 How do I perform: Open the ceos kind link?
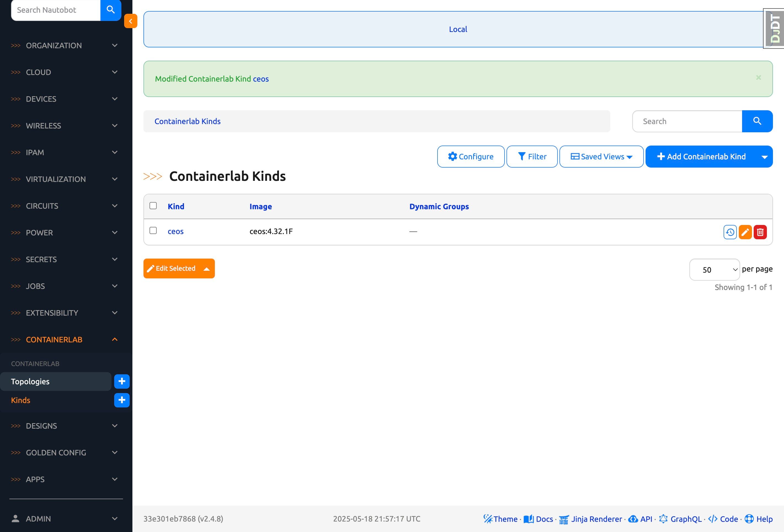tap(175, 232)
